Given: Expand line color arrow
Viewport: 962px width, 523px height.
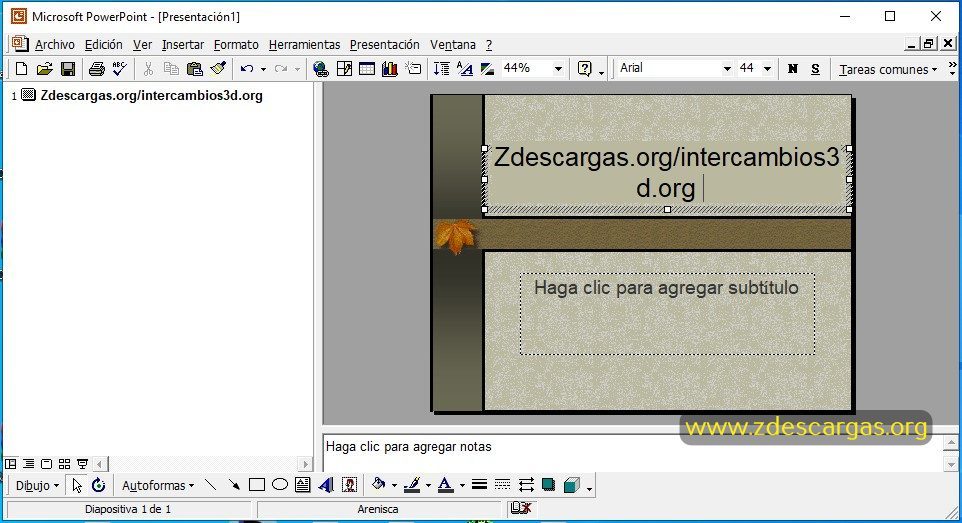Looking at the screenshot, I should click(428, 486).
